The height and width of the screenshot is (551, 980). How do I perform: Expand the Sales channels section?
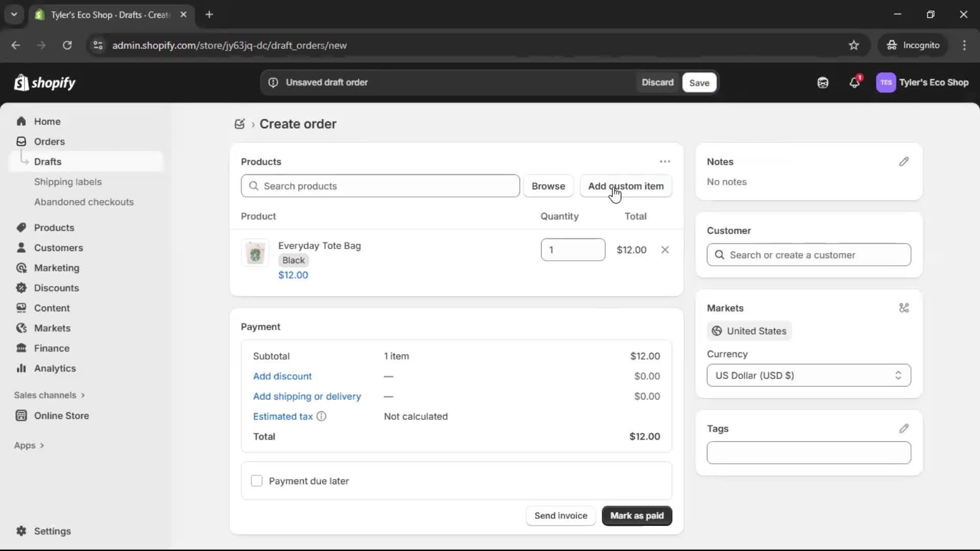[x=50, y=395]
